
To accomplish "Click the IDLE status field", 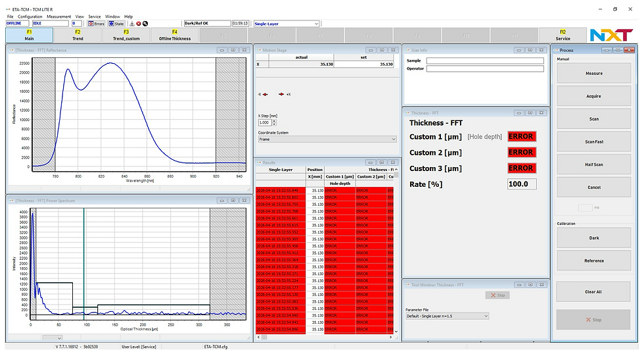I will [51, 24].
